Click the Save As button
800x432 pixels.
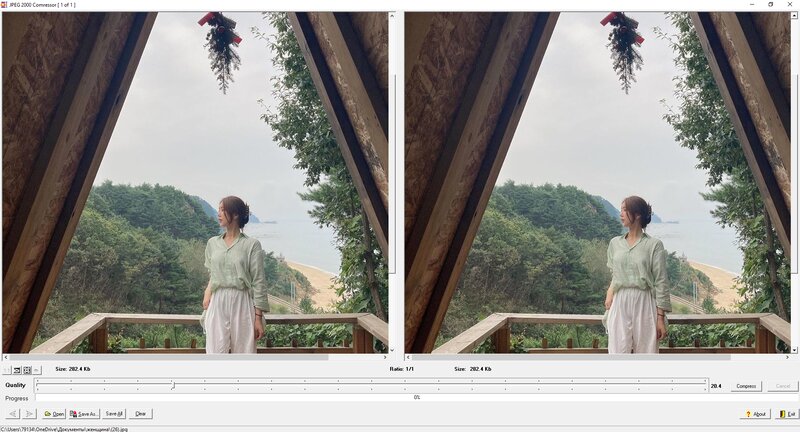pyautogui.click(x=84, y=414)
